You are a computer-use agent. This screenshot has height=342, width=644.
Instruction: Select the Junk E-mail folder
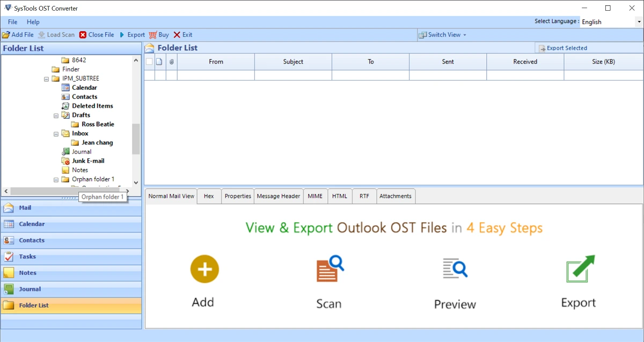[89, 161]
